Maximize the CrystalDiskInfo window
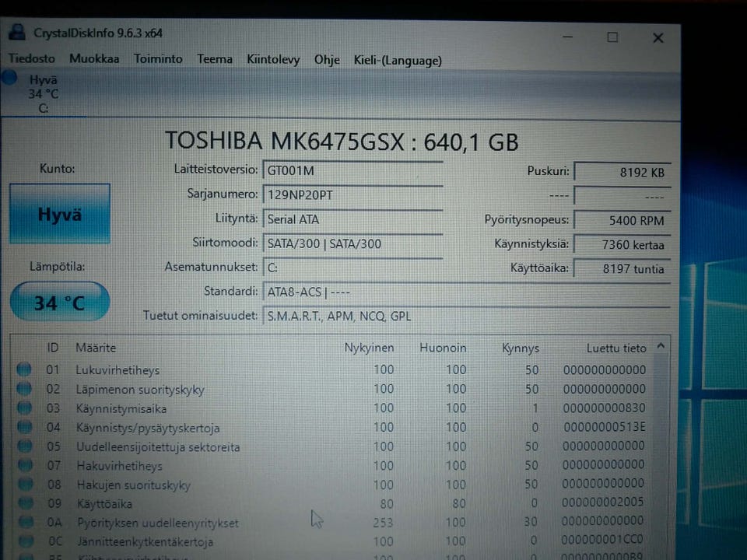Image resolution: width=747 pixels, height=560 pixels. [612, 37]
